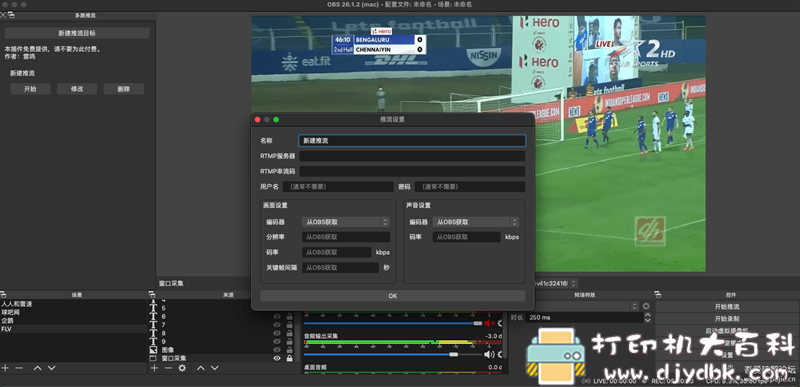
Task: Toggle visibility of 图像 source
Action: click(277, 350)
